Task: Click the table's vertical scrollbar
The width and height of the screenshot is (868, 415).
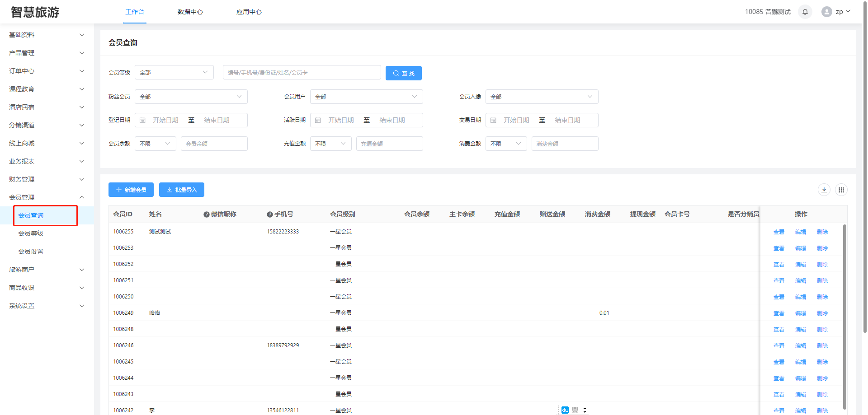Action: [x=844, y=316]
